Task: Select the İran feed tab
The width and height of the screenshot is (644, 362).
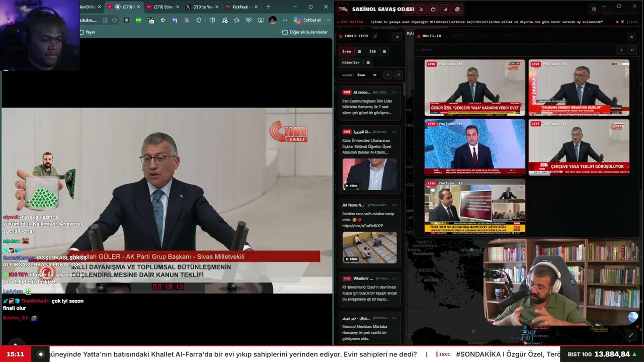Action: tap(347, 51)
